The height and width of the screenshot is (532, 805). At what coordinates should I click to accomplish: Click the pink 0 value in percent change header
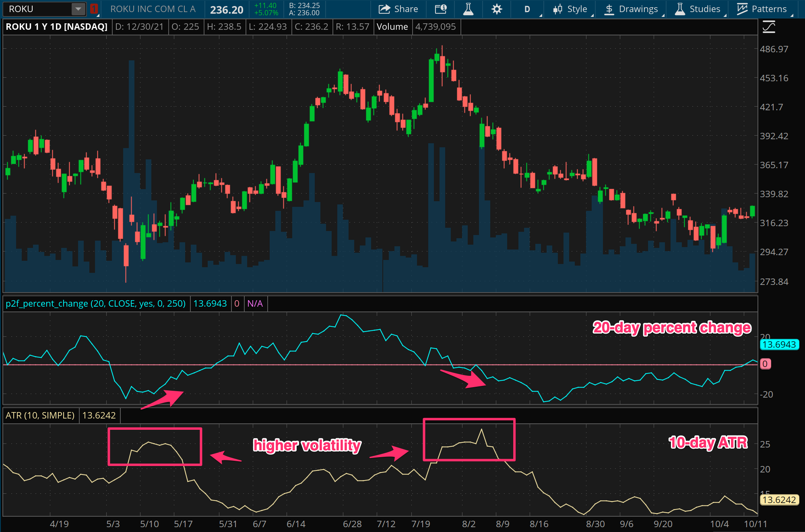[237, 303]
